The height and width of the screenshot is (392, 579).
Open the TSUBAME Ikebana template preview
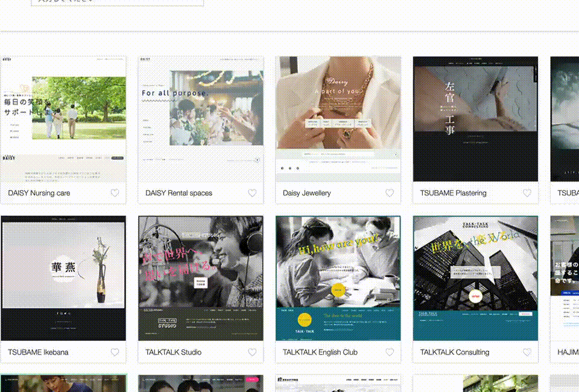pos(63,278)
